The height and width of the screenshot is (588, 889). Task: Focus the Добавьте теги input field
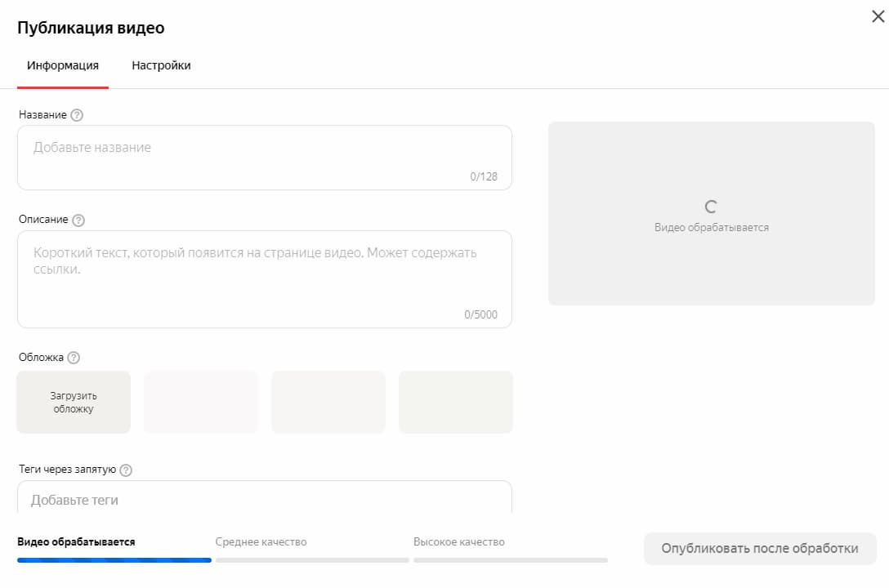[264, 498]
